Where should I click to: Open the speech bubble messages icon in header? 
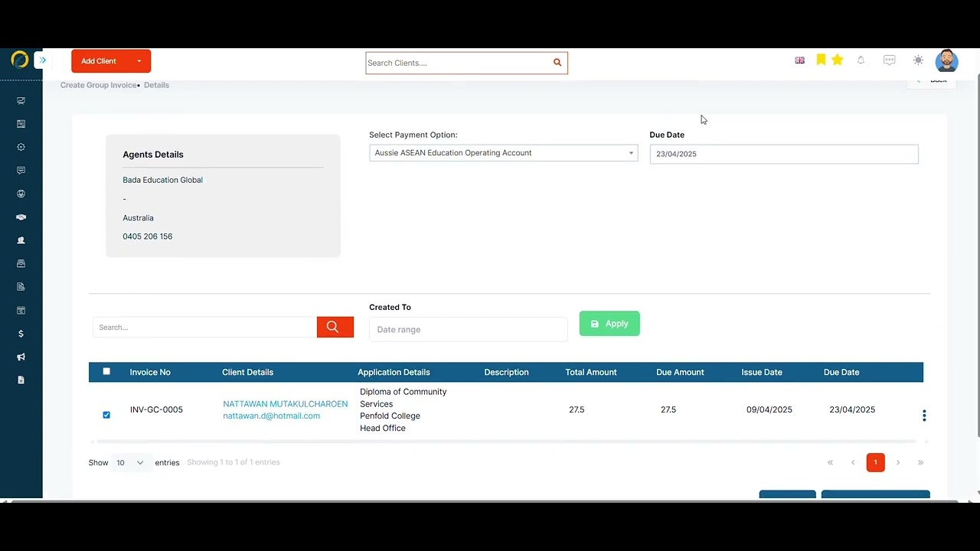(889, 60)
